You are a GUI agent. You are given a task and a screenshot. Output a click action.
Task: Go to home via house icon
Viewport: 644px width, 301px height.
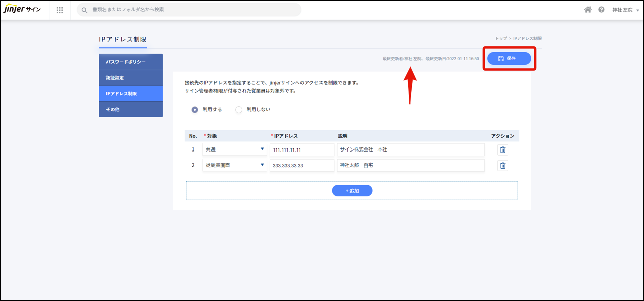pos(588,10)
